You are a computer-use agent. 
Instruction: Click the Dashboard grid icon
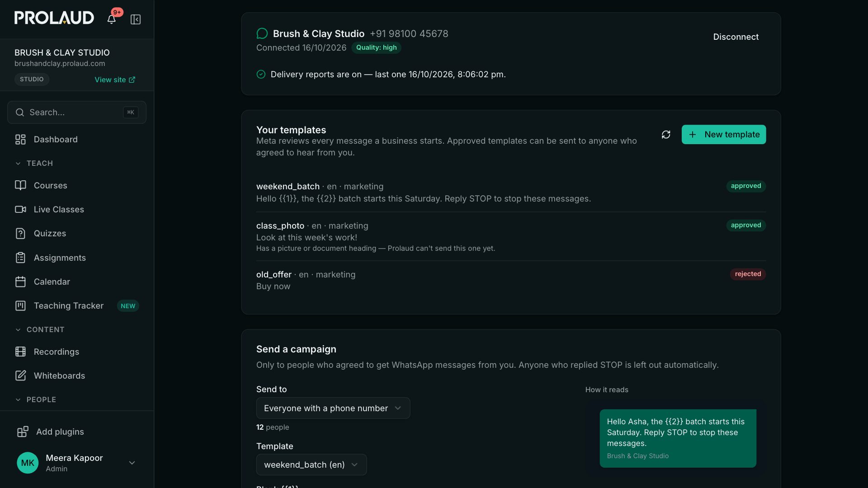coord(20,140)
